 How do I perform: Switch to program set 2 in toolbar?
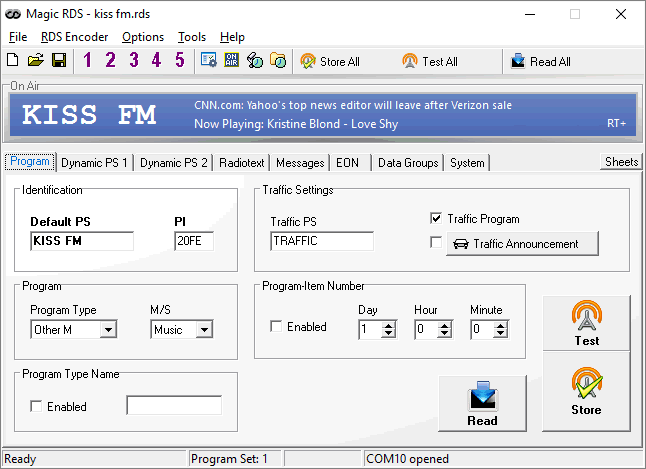(x=110, y=60)
